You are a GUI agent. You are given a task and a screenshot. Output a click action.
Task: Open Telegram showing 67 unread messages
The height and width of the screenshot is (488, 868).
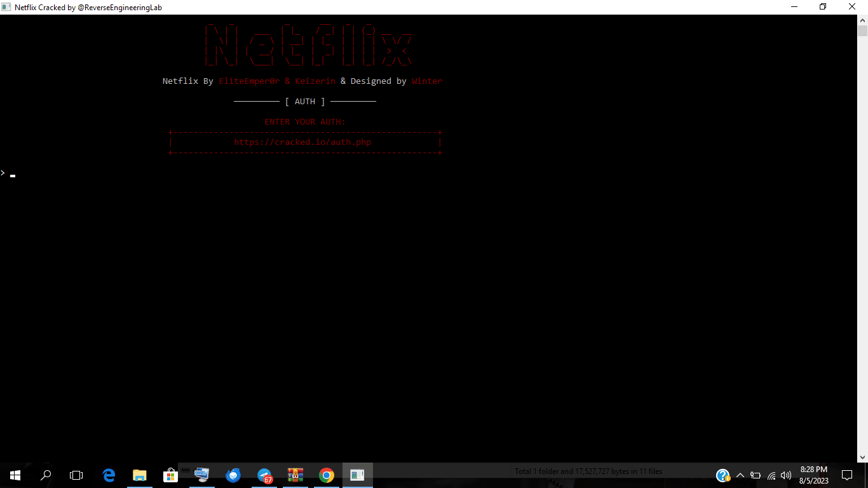[264, 475]
